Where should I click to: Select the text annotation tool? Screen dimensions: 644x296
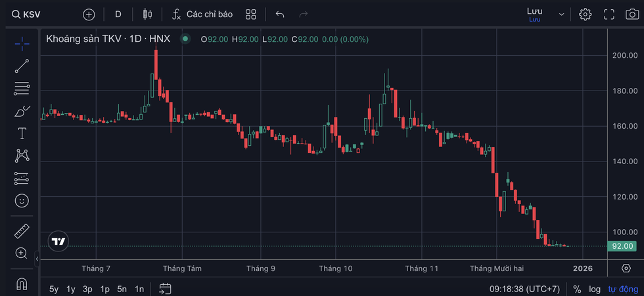pyautogui.click(x=22, y=133)
